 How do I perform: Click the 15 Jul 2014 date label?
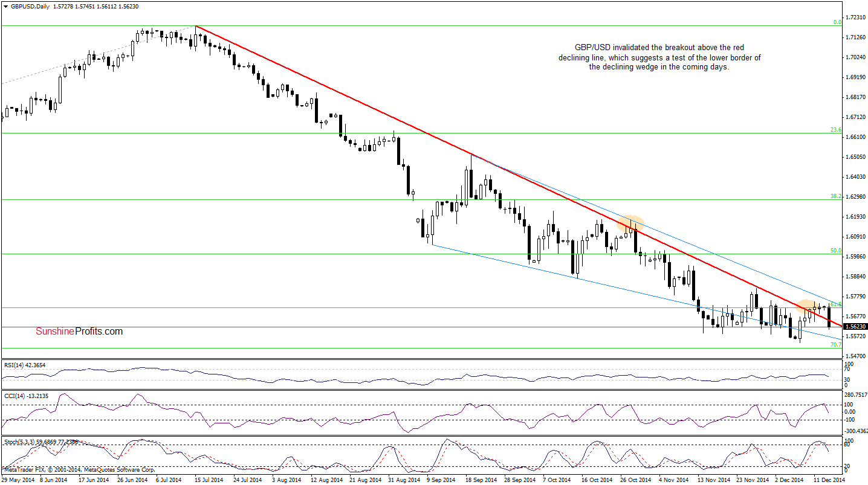pyautogui.click(x=209, y=480)
